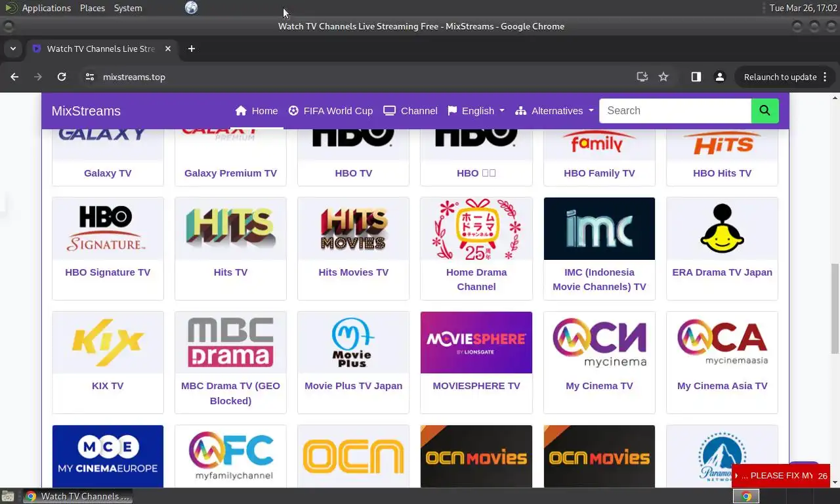Open the tab search chevron
The width and height of the screenshot is (840, 504).
12,49
